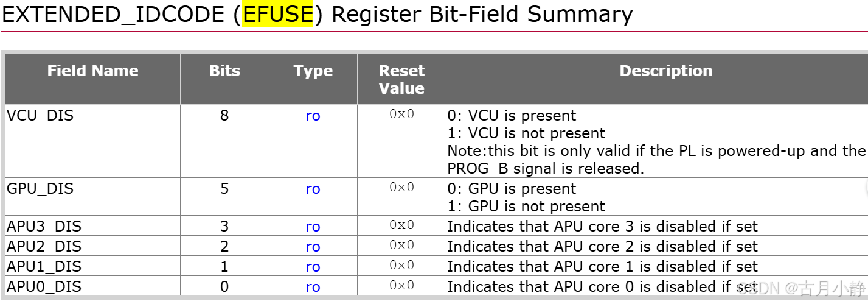
Task: Click the 'ro' type link for VCU_DIS
Action: click(313, 116)
